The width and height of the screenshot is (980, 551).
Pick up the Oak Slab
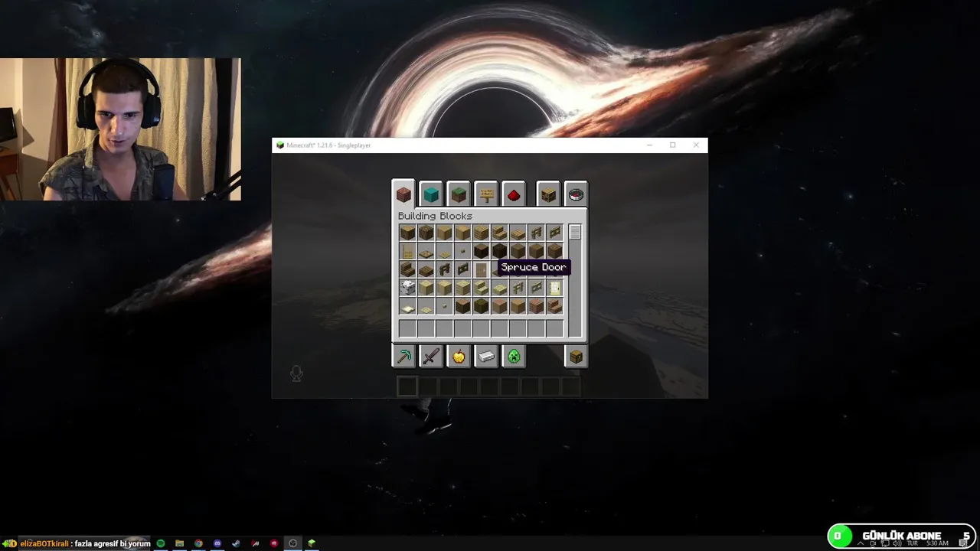pos(518,233)
